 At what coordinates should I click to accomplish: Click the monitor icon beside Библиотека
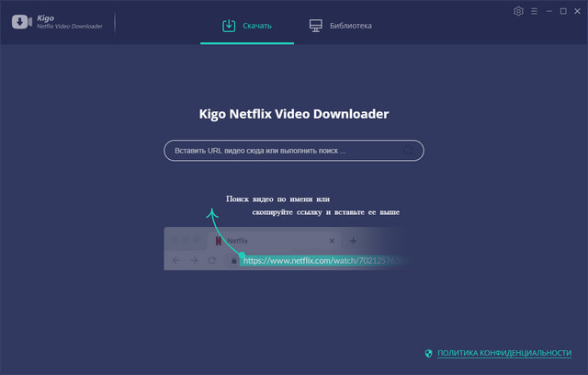click(315, 26)
